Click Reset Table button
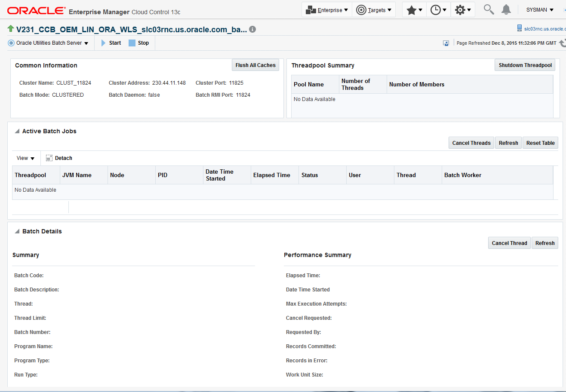 click(541, 143)
